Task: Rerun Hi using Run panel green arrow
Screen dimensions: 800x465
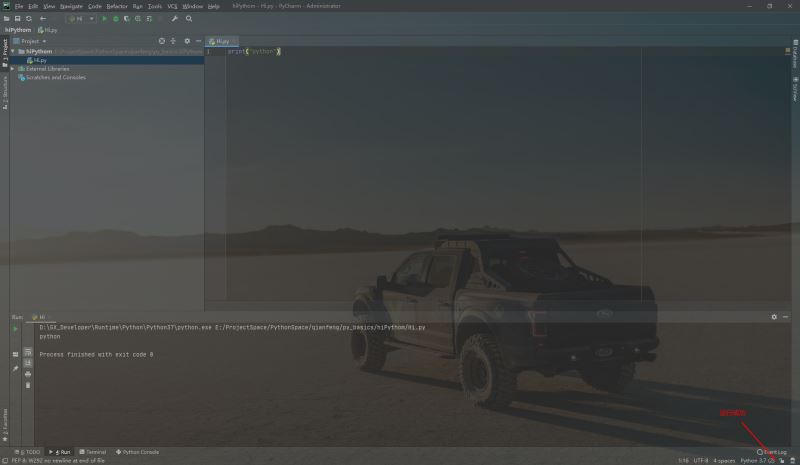Action: coord(15,329)
